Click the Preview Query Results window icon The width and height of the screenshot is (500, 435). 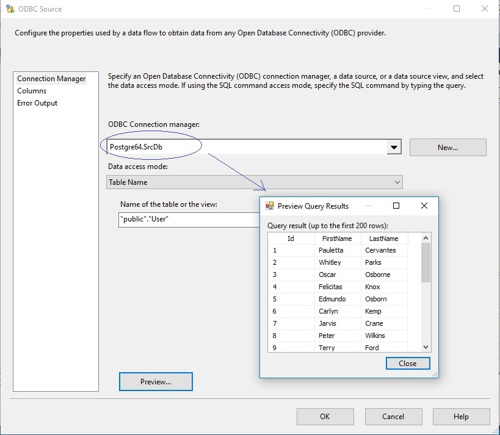pos(269,206)
